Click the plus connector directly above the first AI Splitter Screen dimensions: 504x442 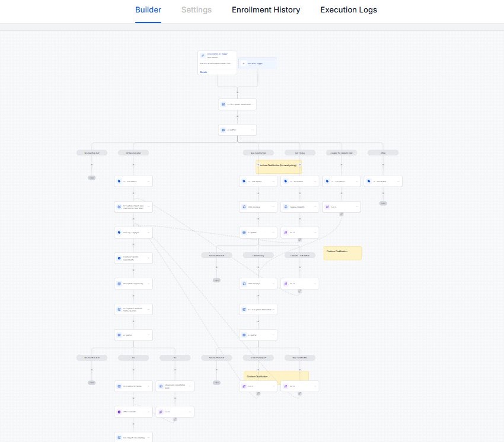click(x=238, y=116)
